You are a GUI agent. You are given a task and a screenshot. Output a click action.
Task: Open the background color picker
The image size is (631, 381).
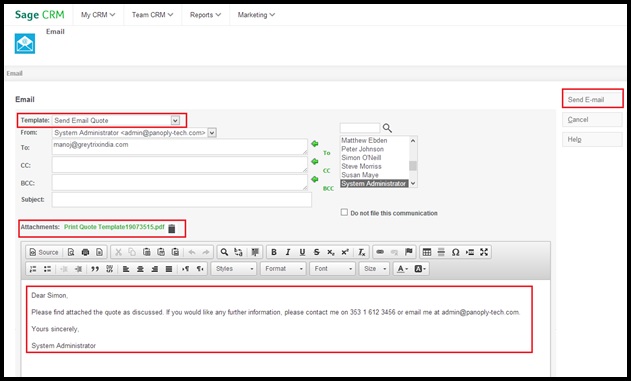tap(420, 269)
